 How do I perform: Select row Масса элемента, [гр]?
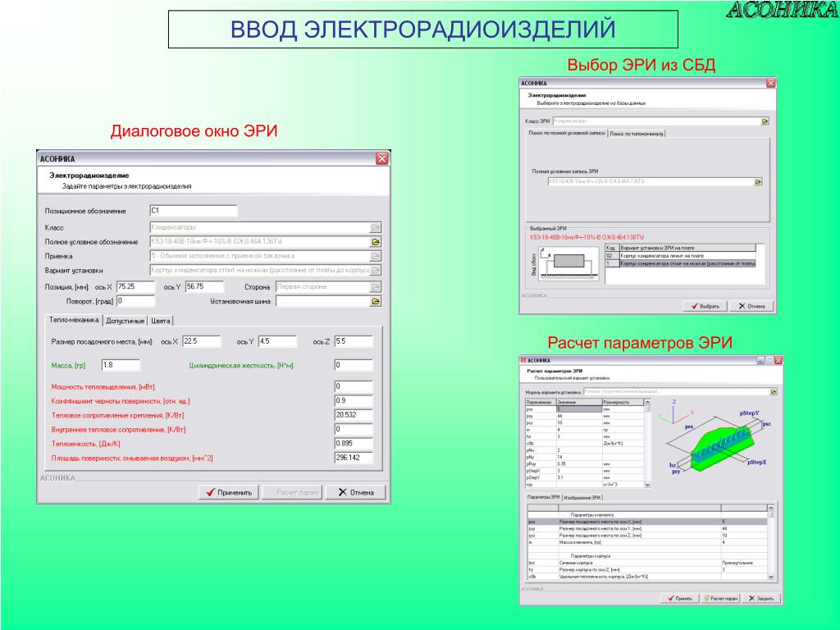coord(647,542)
